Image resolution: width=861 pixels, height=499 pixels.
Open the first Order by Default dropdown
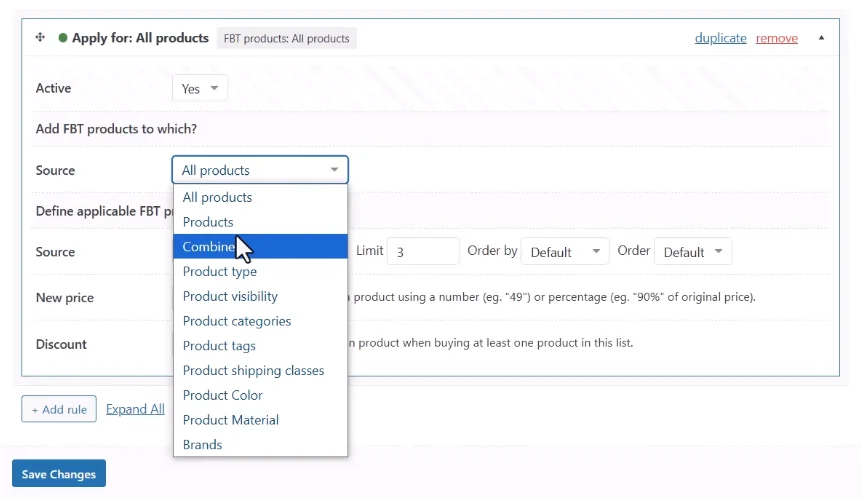(566, 252)
